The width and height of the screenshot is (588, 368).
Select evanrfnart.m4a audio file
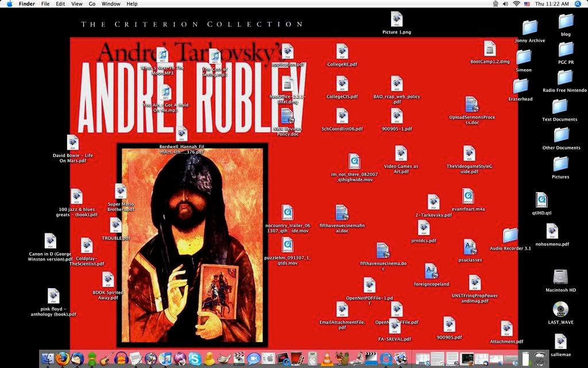point(468,197)
